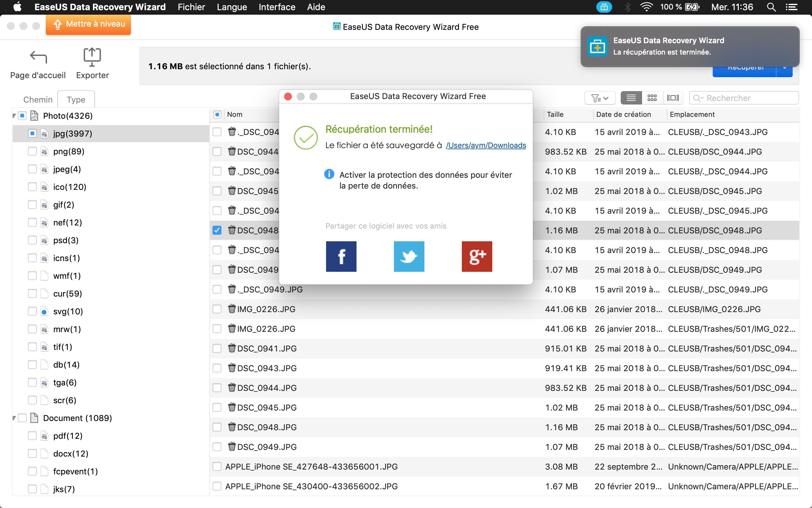Open the /Users/aym/Downloads link
This screenshot has height=508, width=812.
[486, 145]
